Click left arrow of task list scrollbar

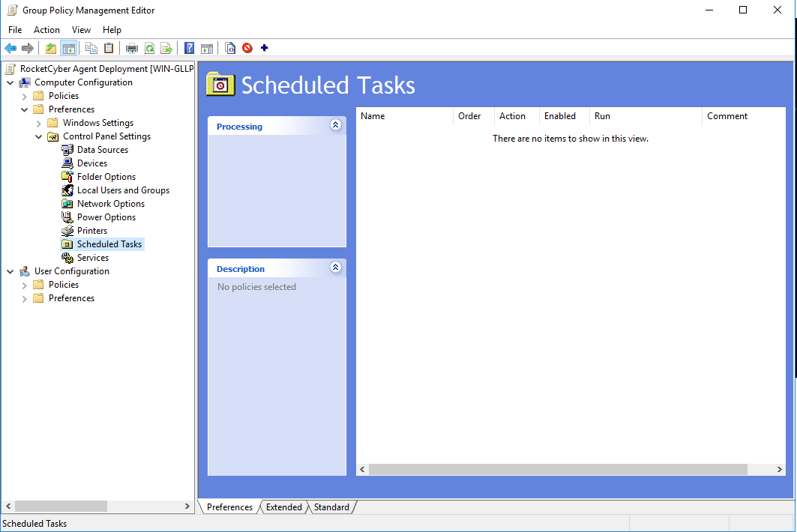pos(362,470)
